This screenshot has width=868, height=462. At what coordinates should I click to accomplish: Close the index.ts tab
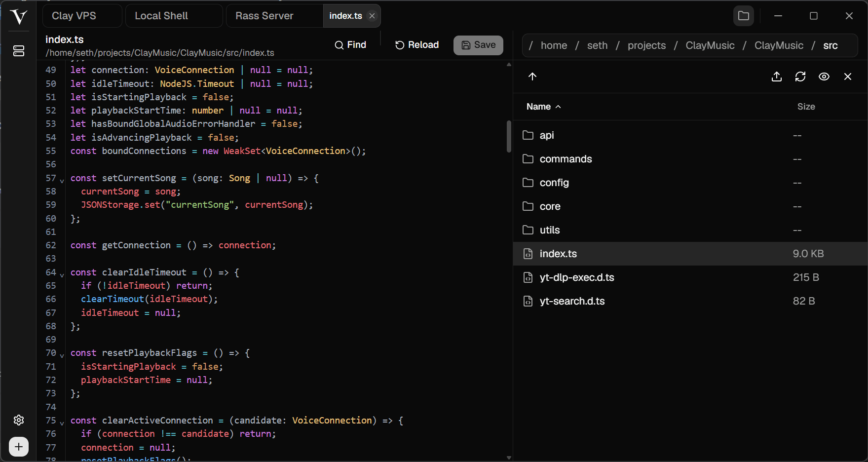coord(372,16)
